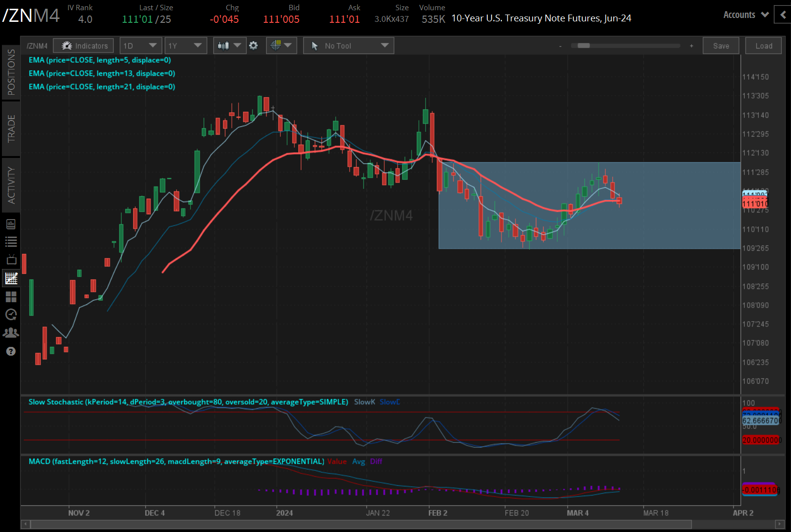
Task: Click the 106'070 price axis label
Action: [756, 381]
